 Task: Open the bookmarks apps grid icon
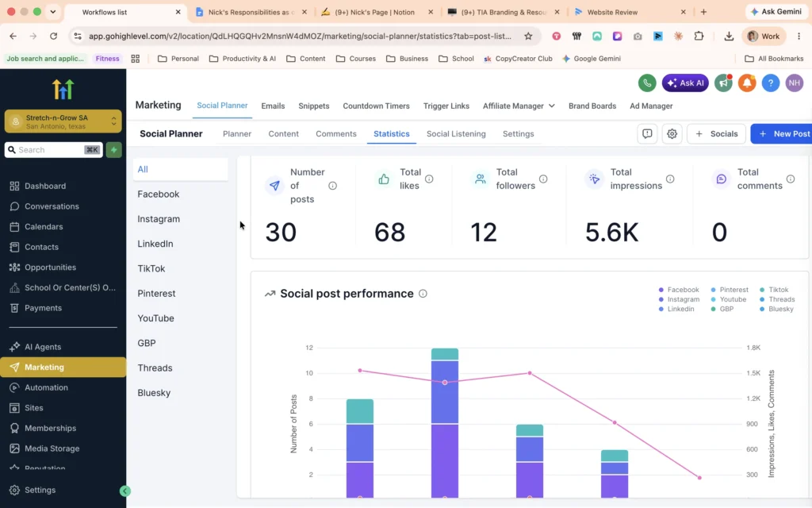(x=135, y=59)
